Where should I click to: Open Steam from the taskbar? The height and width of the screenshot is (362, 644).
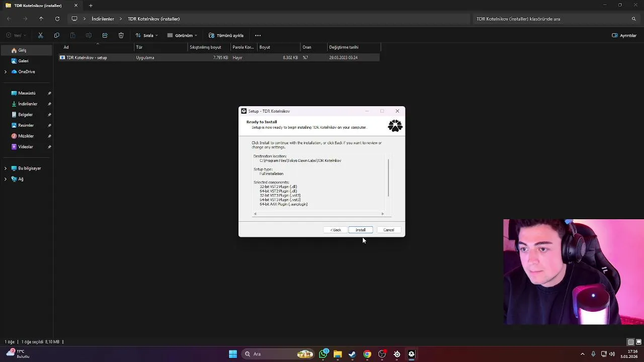(352, 354)
